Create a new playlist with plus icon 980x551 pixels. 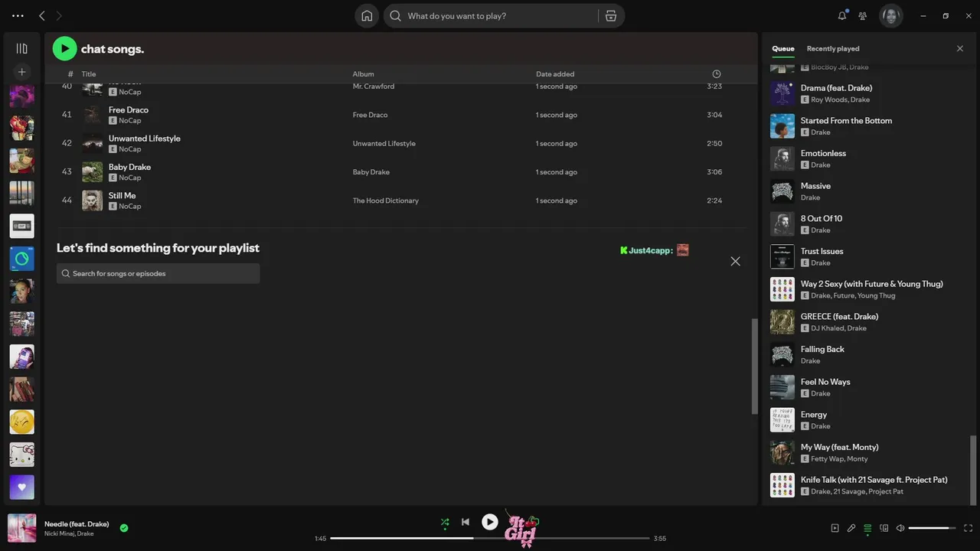(x=21, y=72)
